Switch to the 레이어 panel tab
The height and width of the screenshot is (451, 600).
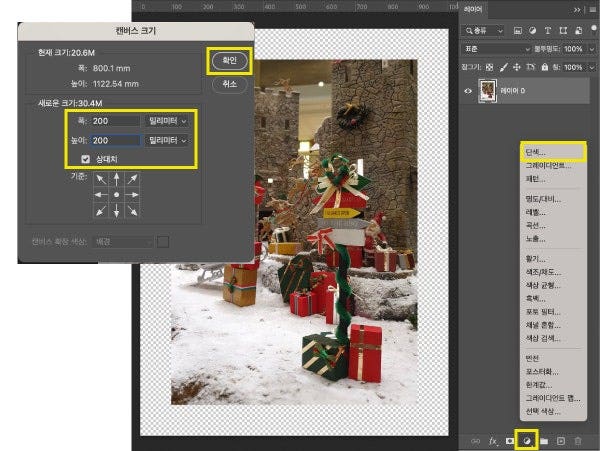point(473,10)
